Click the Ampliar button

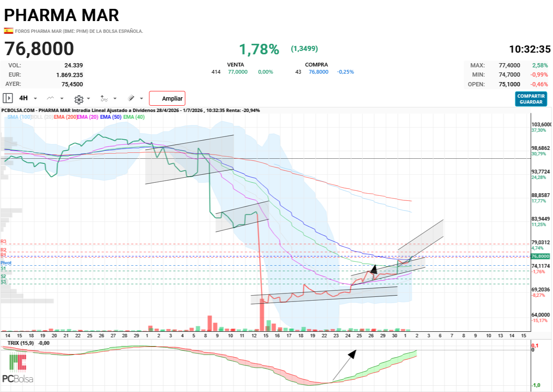coord(167,99)
